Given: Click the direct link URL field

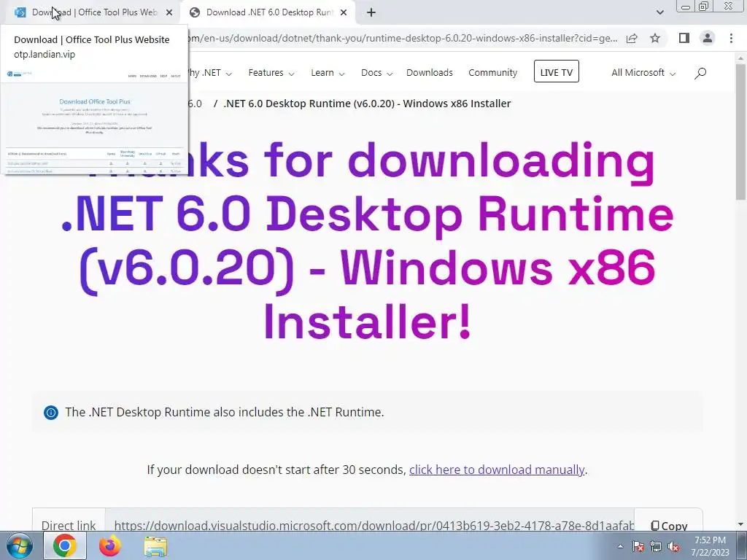Looking at the screenshot, I should (370, 525).
